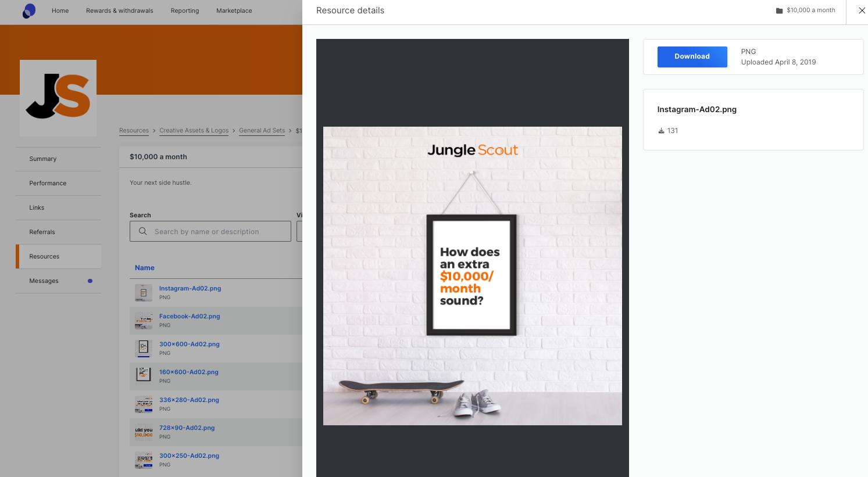Open the Marketplace page
The width and height of the screenshot is (868, 477).
click(234, 10)
